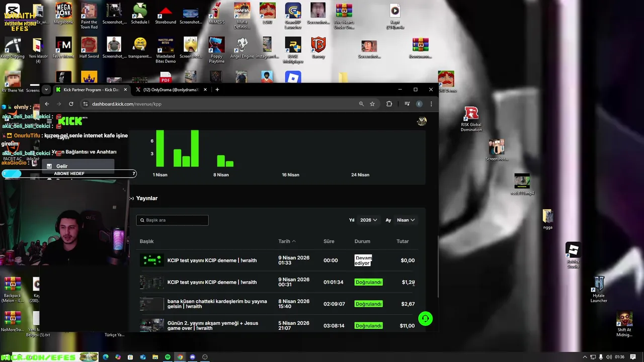Click the zoom magnifier in address bar
644x362 pixels.
[361, 104]
